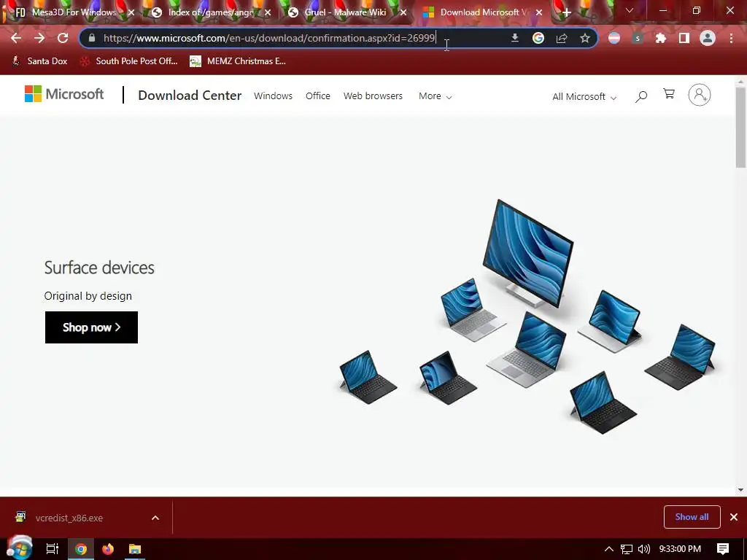Open the Windows nav item
The width and height of the screenshot is (747, 560).
273,96
